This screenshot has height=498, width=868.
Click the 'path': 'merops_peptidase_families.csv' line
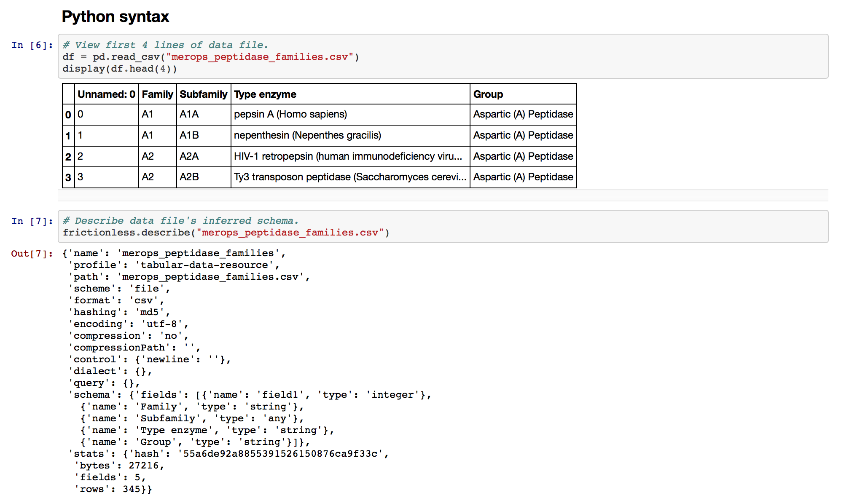(x=189, y=277)
